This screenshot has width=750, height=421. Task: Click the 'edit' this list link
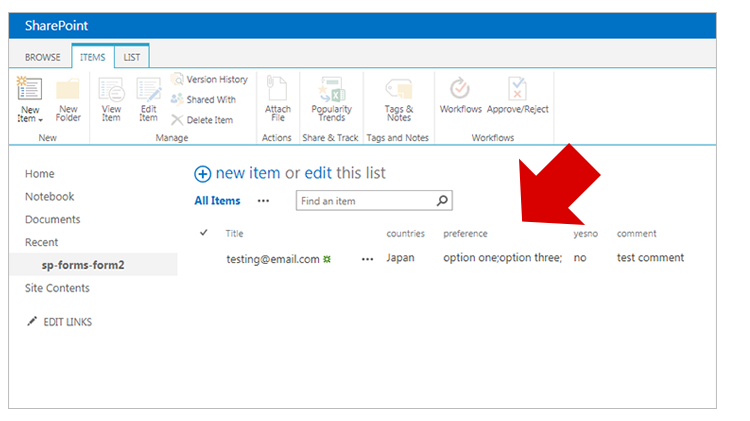(x=318, y=173)
